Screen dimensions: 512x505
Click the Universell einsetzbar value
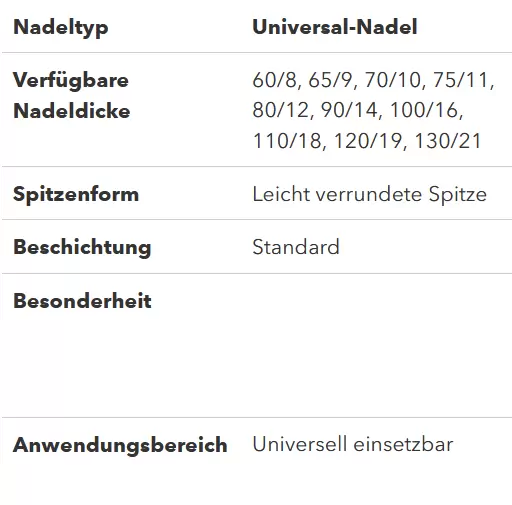point(353,444)
